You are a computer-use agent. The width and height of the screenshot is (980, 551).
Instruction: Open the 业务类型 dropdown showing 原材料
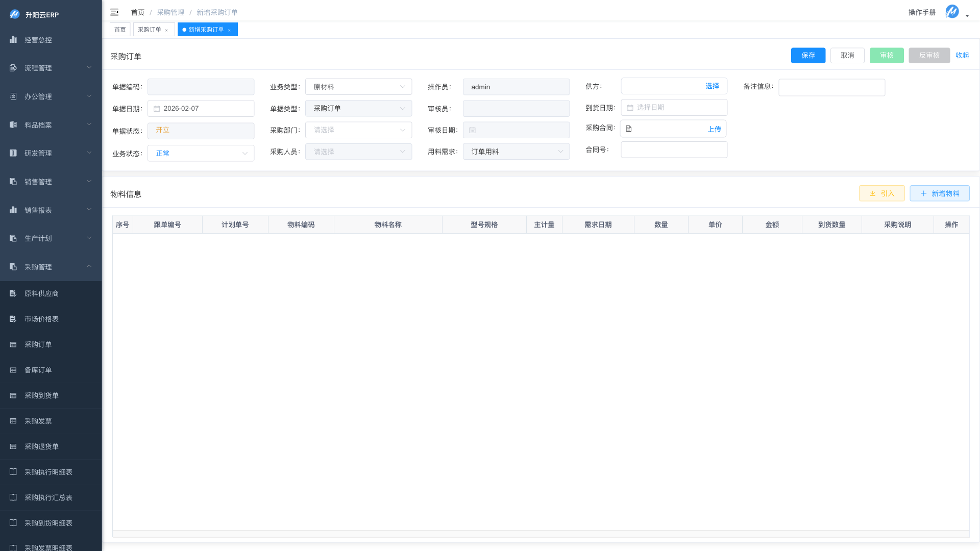[358, 87]
